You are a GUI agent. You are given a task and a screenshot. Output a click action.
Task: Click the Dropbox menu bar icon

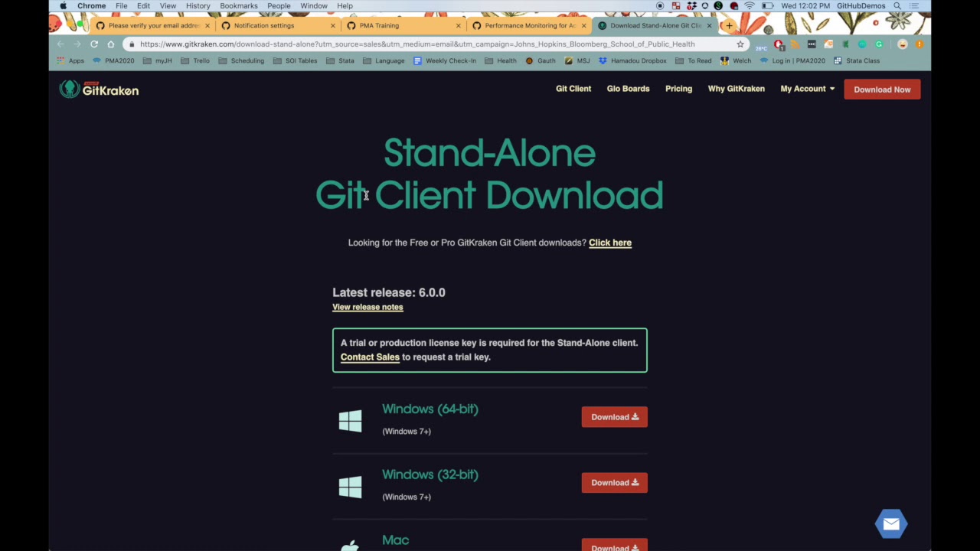click(x=692, y=6)
